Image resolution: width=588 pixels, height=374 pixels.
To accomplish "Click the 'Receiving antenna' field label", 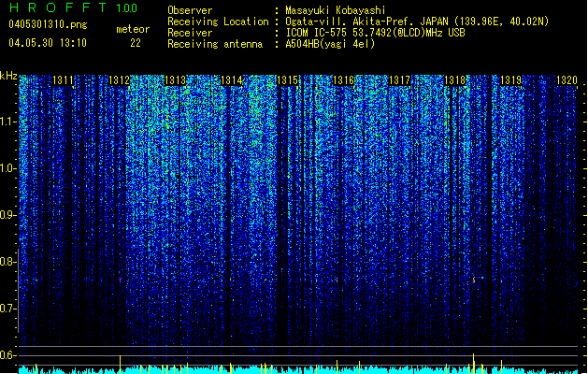I will click(x=215, y=44).
